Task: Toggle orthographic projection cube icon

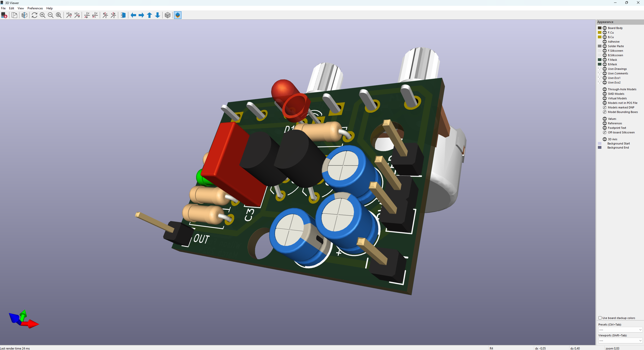Action: pos(168,15)
